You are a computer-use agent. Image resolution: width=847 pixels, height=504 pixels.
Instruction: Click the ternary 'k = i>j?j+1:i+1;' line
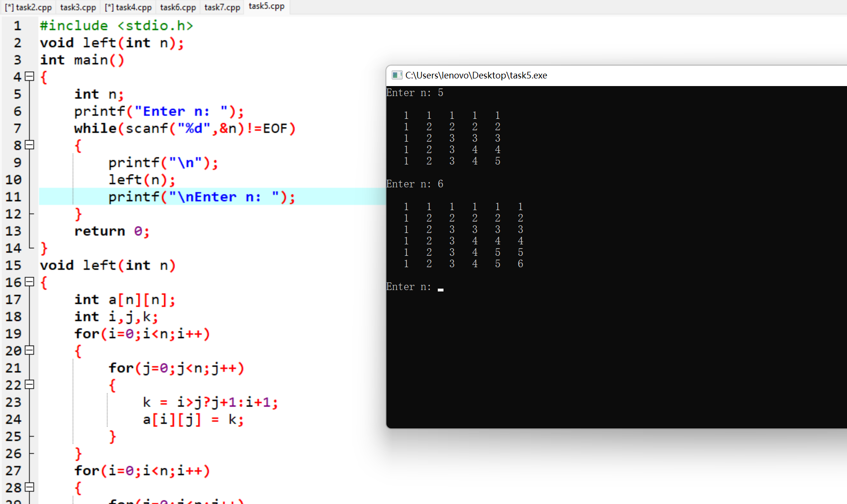click(210, 402)
